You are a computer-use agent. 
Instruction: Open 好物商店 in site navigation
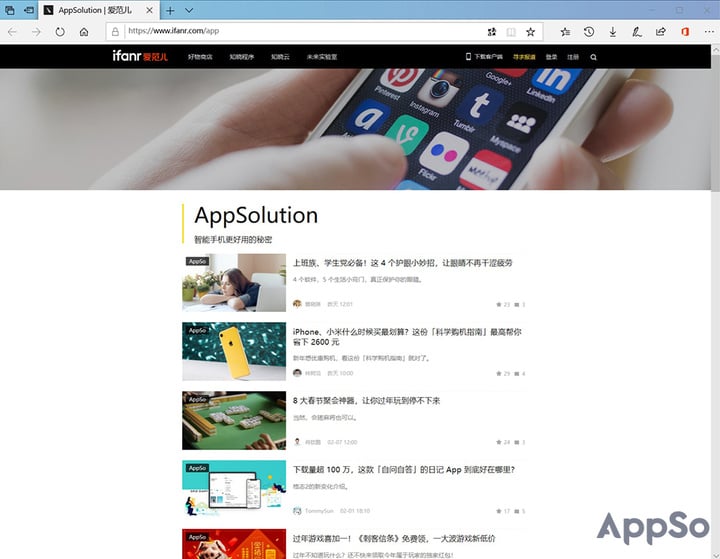tap(200, 57)
